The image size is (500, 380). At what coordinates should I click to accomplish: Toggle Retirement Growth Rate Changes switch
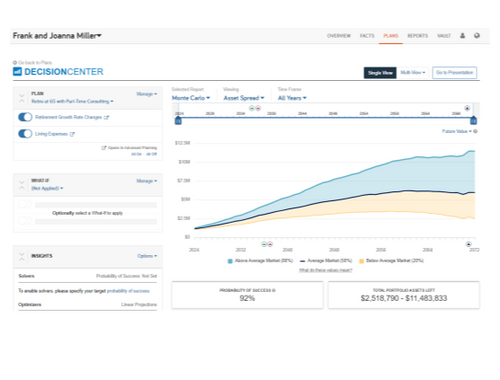click(x=25, y=117)
